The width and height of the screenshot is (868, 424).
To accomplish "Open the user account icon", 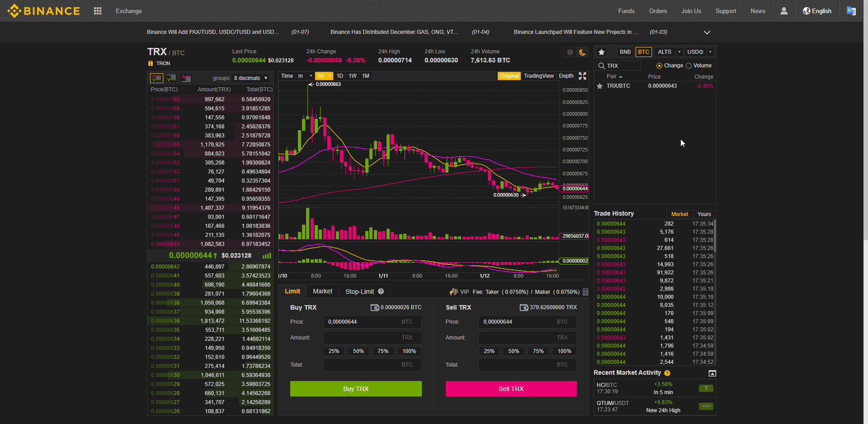I will [x=784, y=11].
